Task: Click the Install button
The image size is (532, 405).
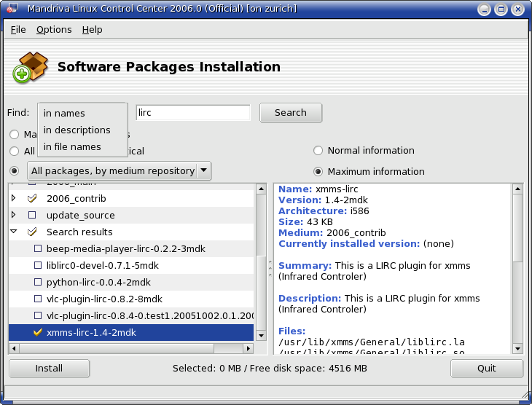Action: click(x=50, y=369)
